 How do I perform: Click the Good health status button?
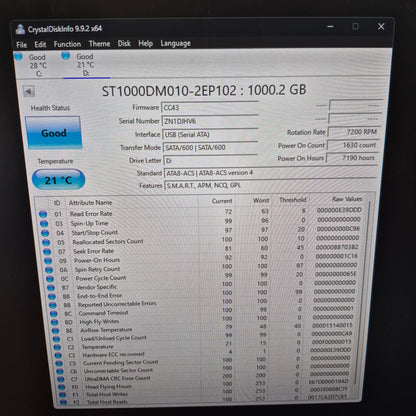tap(53, 133)
